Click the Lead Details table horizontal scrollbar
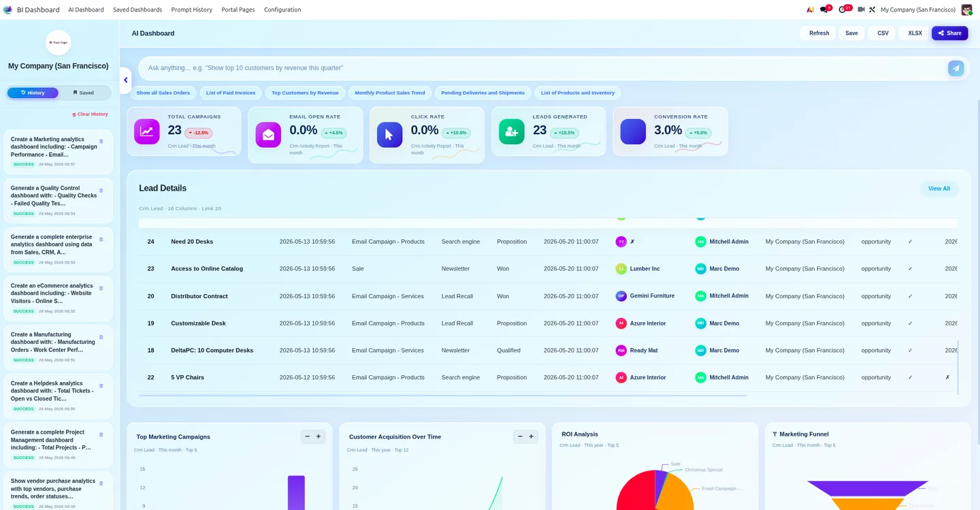 tap(442, 395)
